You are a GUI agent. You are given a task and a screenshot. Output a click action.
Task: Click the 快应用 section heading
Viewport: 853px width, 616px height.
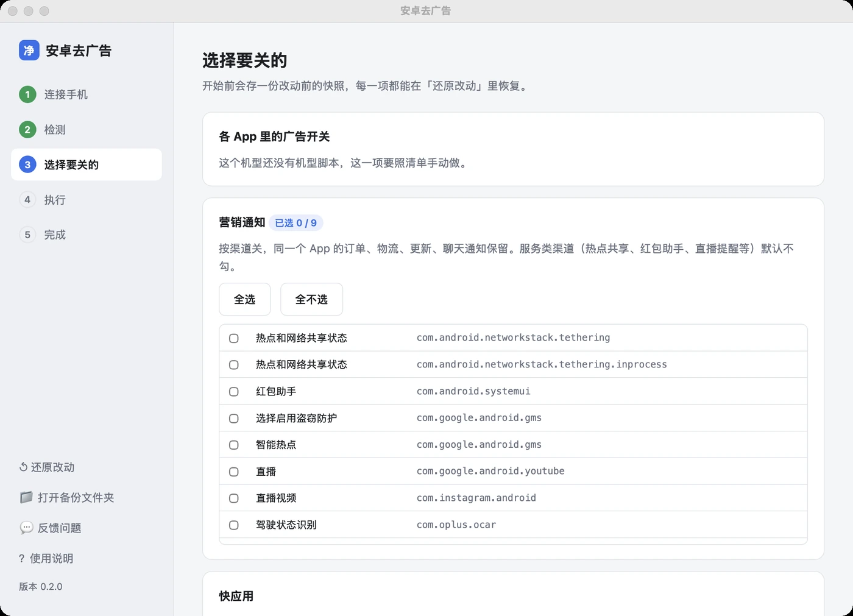coord(236,596)
